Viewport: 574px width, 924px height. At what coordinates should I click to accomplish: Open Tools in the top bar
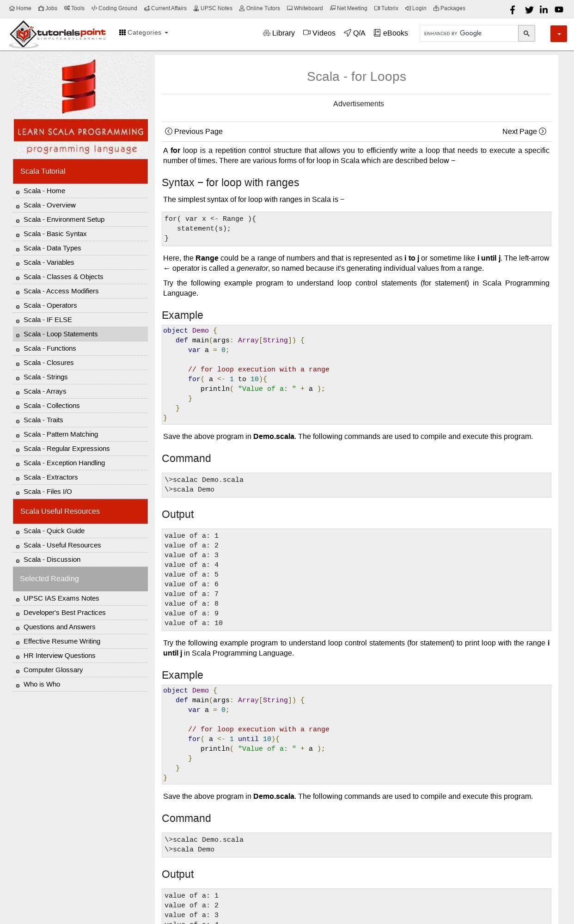74,8
